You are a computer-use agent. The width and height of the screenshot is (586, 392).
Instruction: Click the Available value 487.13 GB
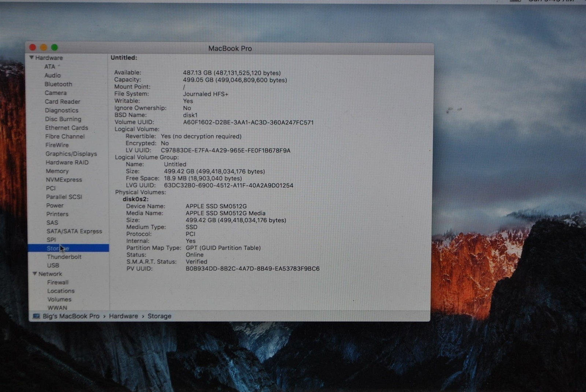(x=232, y=73)
